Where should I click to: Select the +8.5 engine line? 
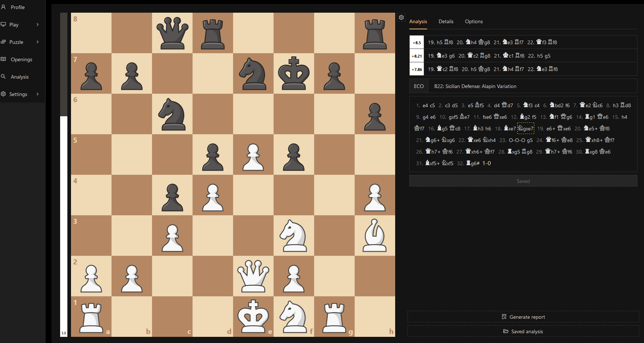point(523,42)
